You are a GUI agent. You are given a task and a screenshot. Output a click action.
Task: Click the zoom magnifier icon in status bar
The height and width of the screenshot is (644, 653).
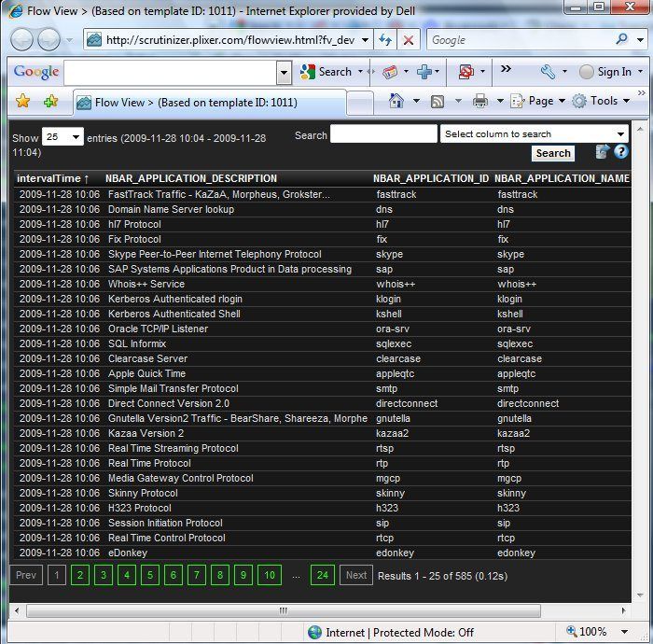(571, 632)
